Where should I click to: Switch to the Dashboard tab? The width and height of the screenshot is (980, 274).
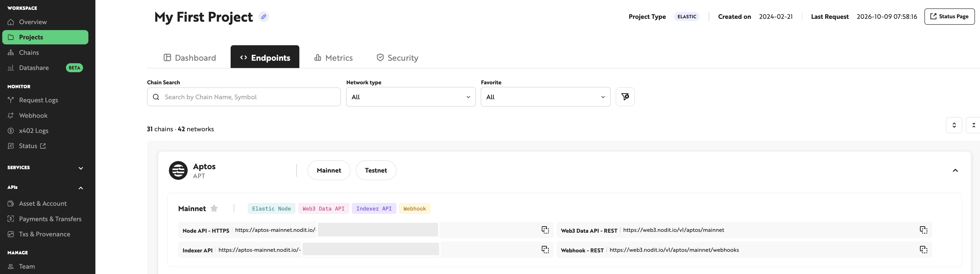coord(190,58)
